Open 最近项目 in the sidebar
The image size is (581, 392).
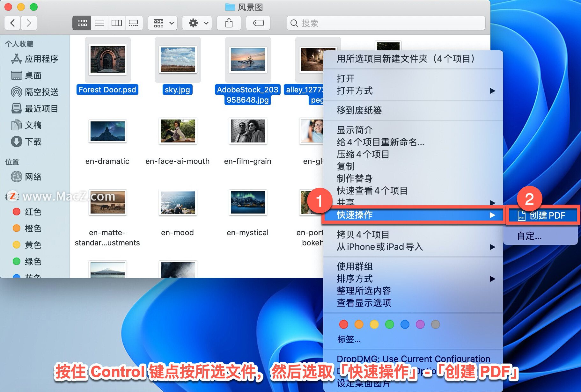coord(35,109)
